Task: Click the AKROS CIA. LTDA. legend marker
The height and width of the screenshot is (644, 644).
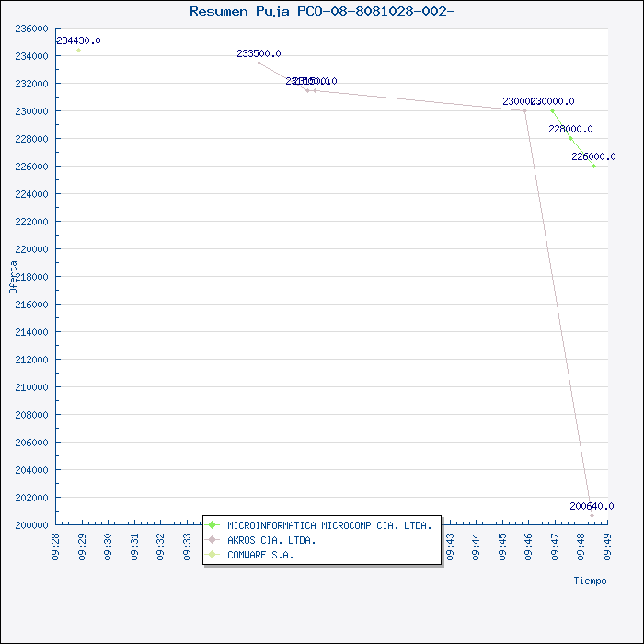Action: tap(212, 540)
